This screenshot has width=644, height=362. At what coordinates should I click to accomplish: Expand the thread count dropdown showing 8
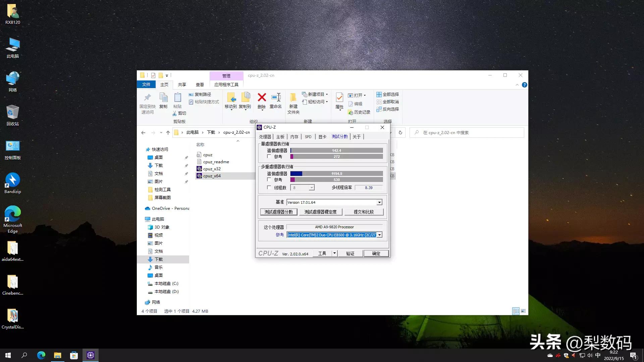(x=312, y=187)
